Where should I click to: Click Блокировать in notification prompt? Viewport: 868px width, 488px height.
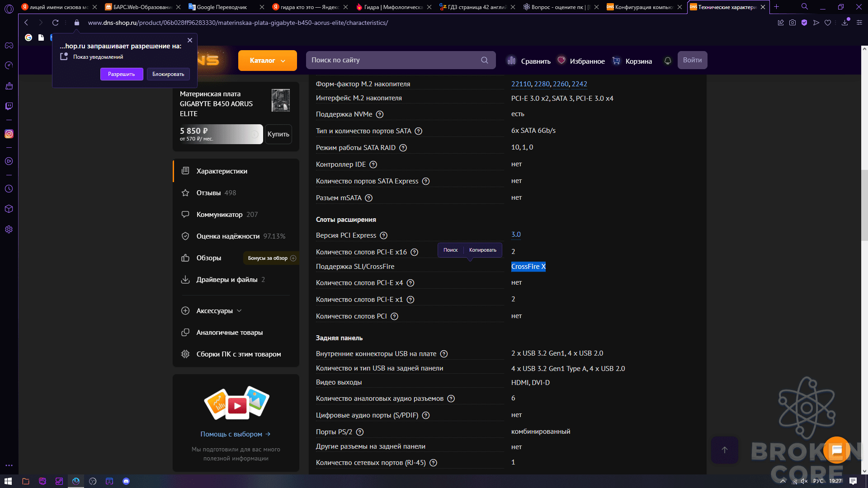point(168,74)
